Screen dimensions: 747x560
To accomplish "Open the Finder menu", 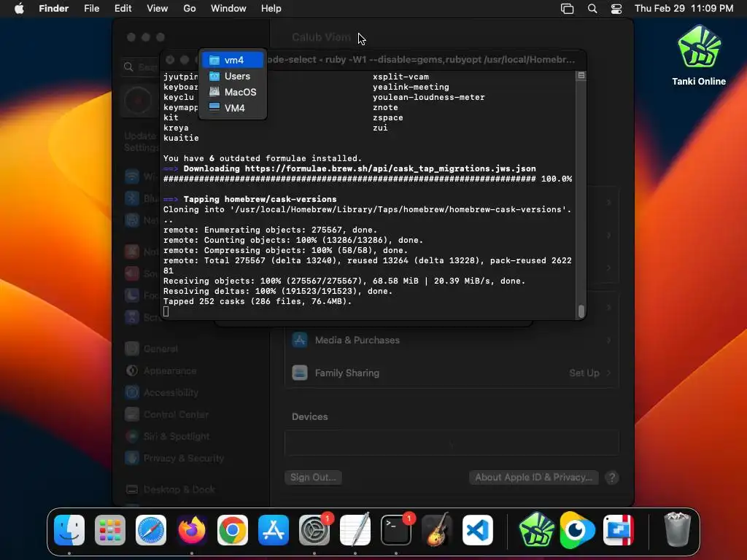I will point(54,9).
